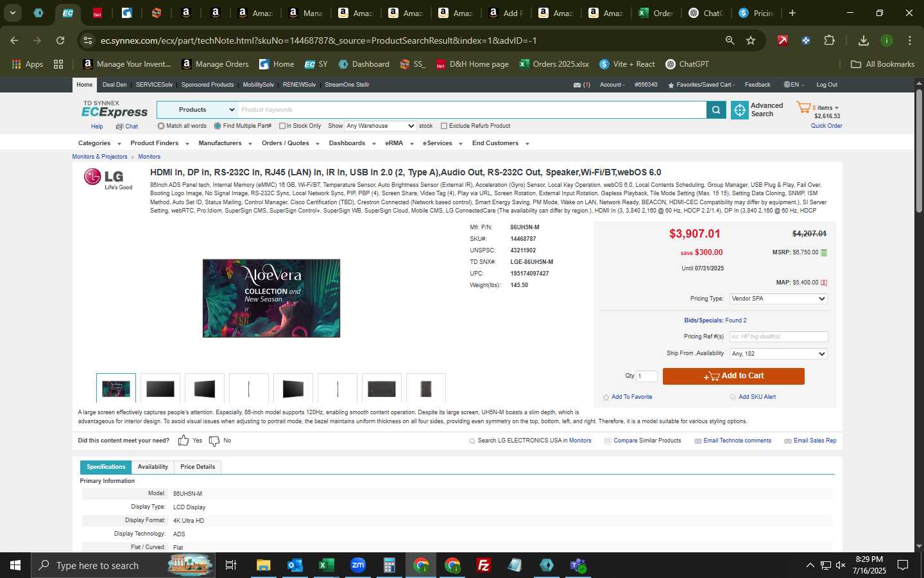Click the Chat icon under ECExpress logo
924x578 pixels.
(x=119, y=127)
